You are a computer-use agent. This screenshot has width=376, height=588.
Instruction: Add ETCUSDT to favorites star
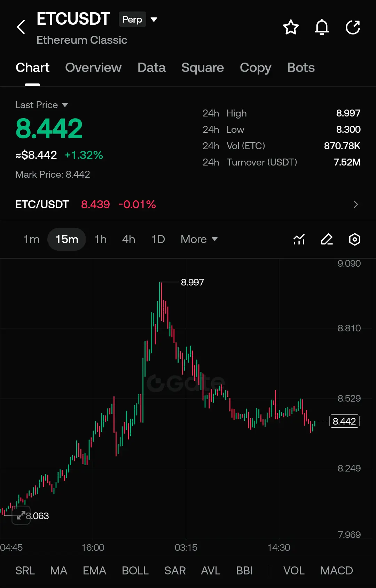291,27
